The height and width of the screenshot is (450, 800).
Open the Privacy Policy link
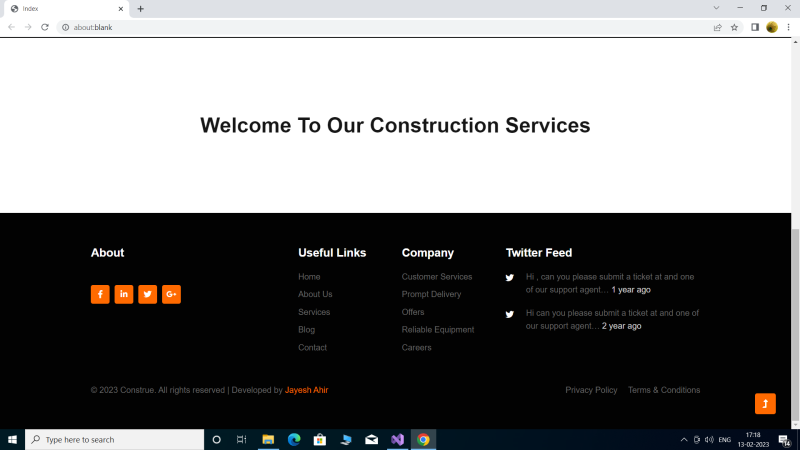pos(591,390)
